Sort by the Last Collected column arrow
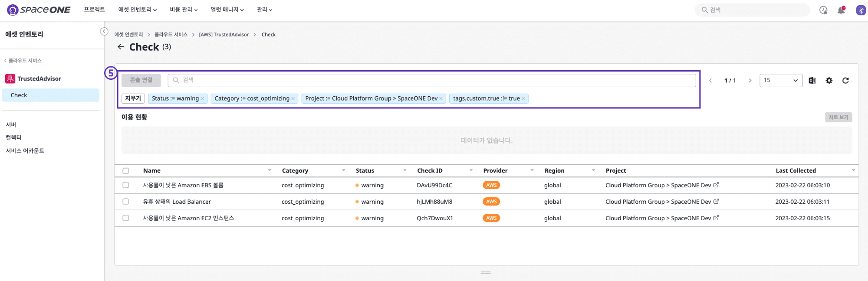Screen dimensions: 868x281 pyautogui.click(x=853, y=170)
